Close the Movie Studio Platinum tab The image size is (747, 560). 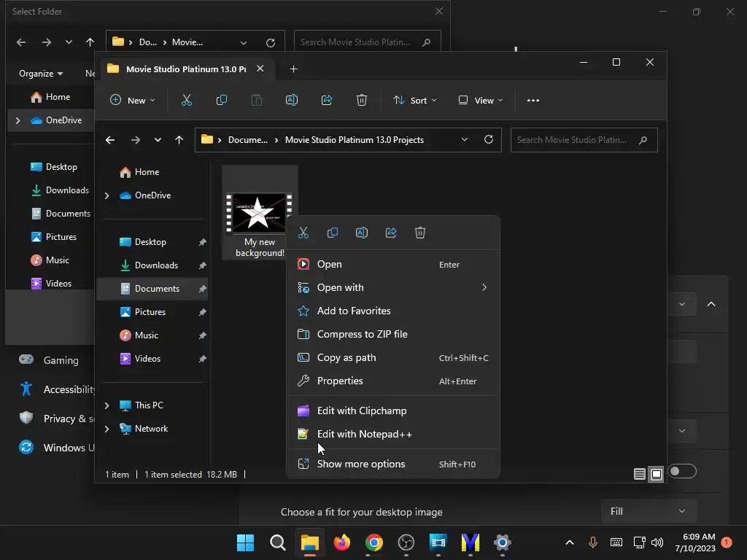point(260,69)
